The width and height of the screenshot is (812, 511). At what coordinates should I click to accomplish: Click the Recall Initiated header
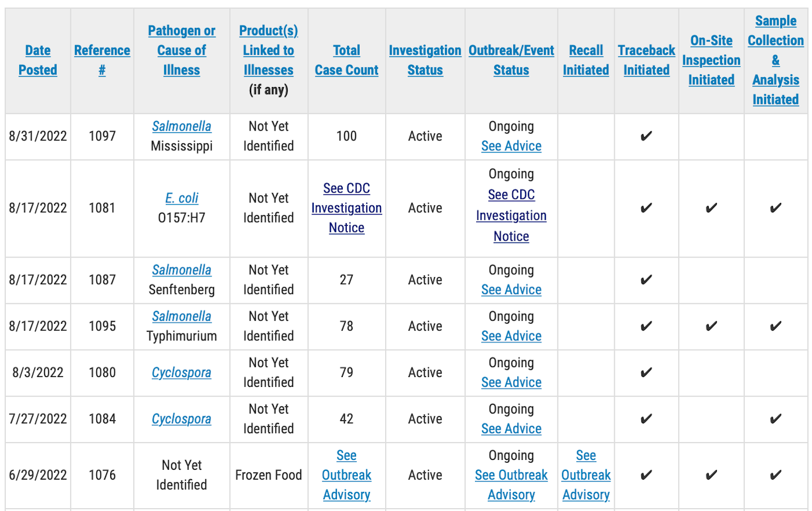click(x=586, y=60)
